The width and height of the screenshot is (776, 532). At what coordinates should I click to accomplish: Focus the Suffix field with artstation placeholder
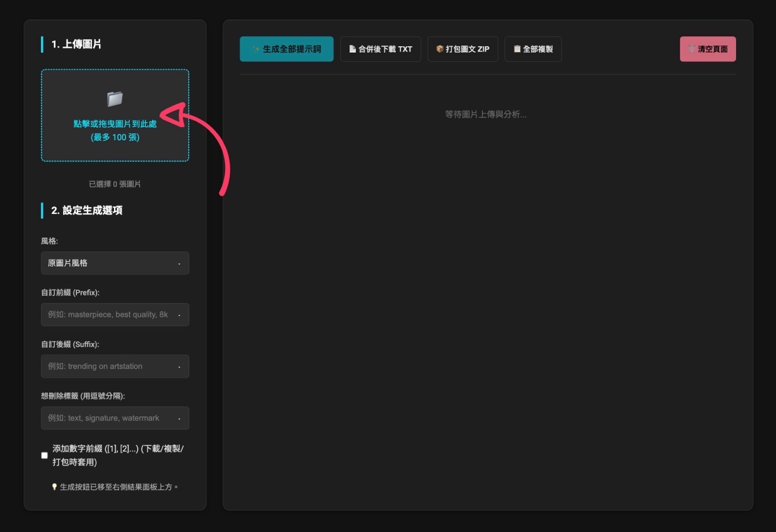(108, 366)
